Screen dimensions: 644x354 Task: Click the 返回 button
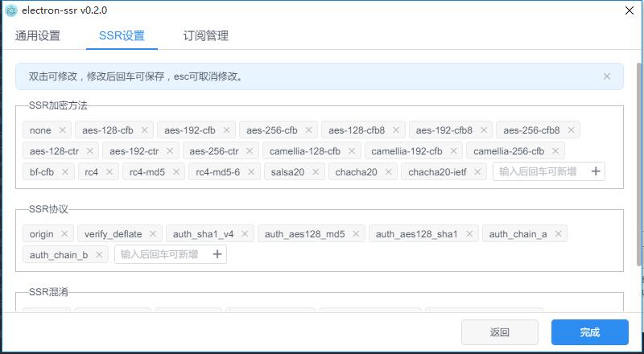tap(500, 332)
